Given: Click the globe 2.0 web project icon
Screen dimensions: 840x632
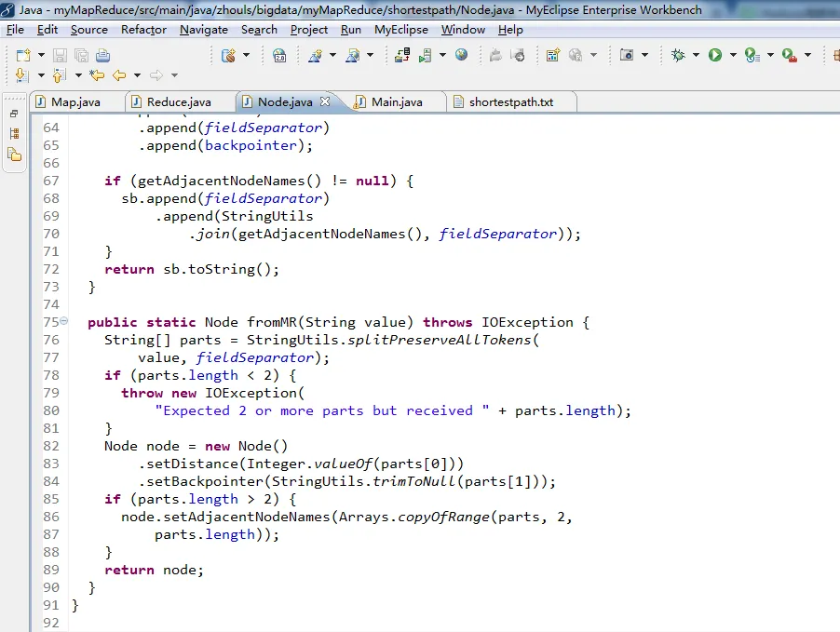Looking at the screenshot, I should point(279,55).
